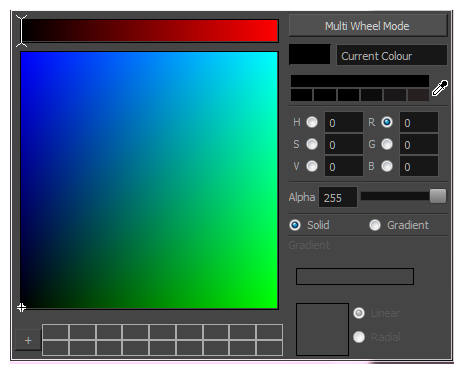This screenshot has height=374, width=464.
Task: Select the S saturation radio button
Action: pos(312,144)
